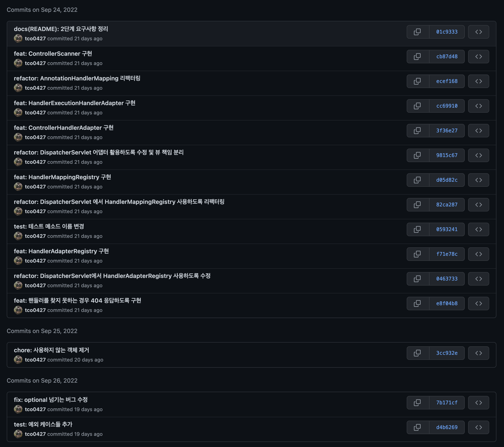This screenshot has width=504, height=447.
Task: Browse repository at commit 7b171cf
Action: 478,402
